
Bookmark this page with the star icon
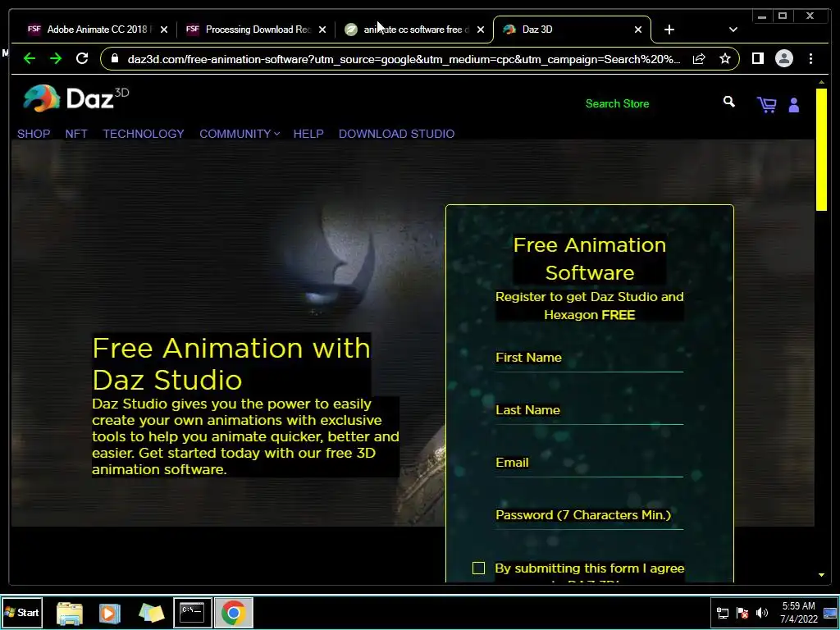(725, 58)
